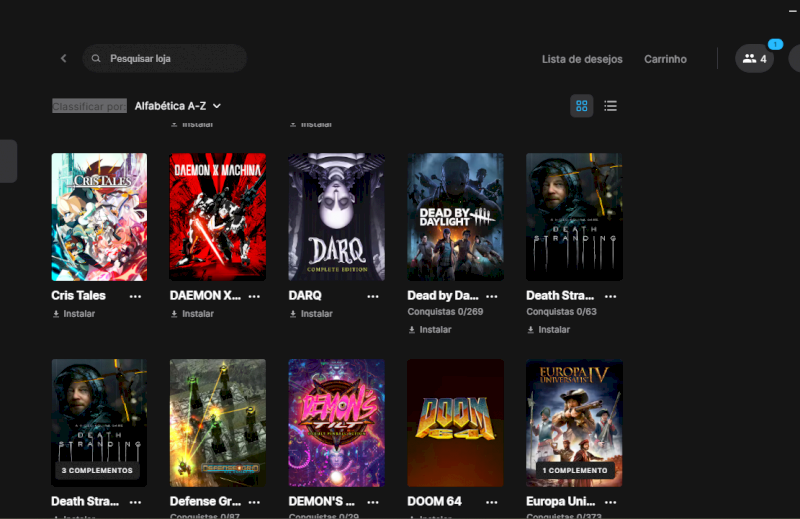The image size is (800, 519).
Task: Open the DARQ Complete Edition cover
Action: pos(337,217)
